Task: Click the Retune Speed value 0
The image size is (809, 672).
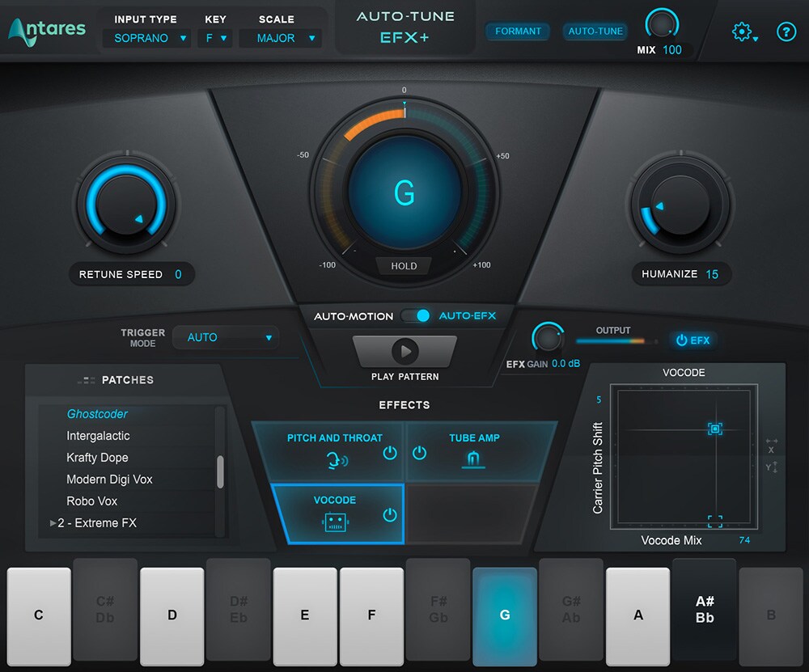Action: (x=178, y=274)
